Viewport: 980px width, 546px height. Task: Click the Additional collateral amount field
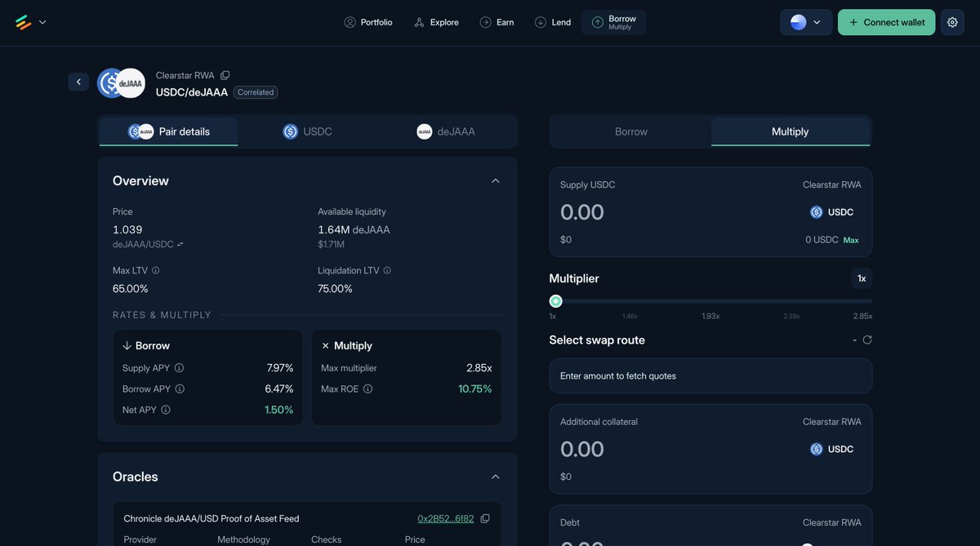582,449
